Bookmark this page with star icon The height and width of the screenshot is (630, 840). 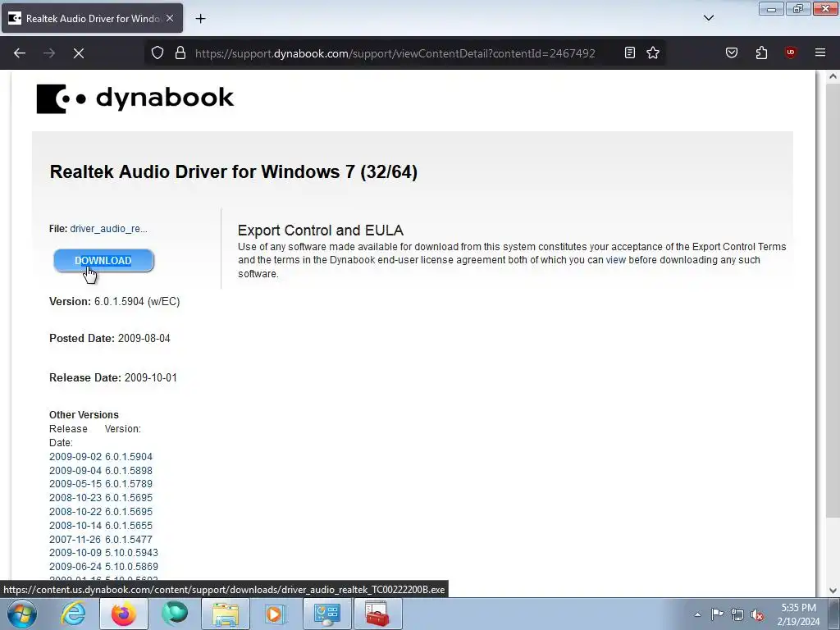point(652,52)
